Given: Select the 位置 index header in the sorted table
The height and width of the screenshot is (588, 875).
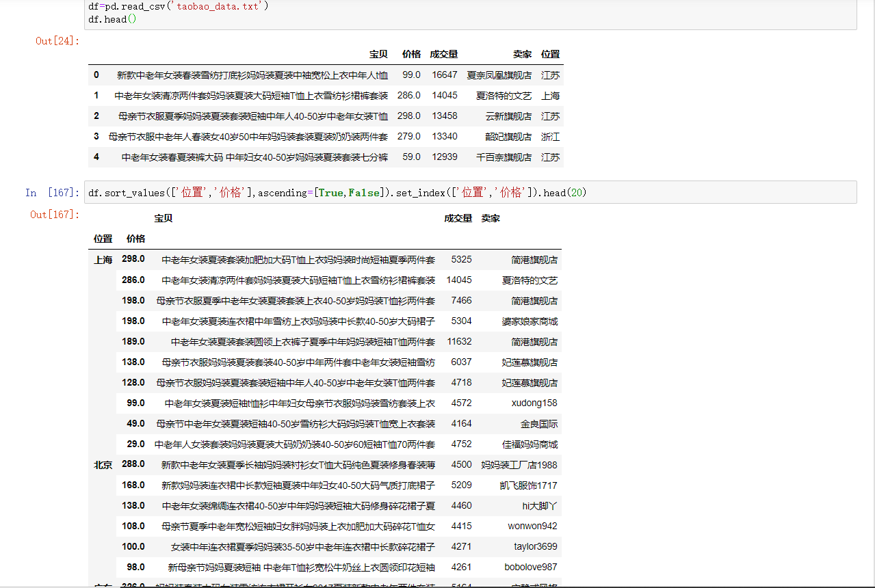Looking at the screenshot, I should click(103, 239).
